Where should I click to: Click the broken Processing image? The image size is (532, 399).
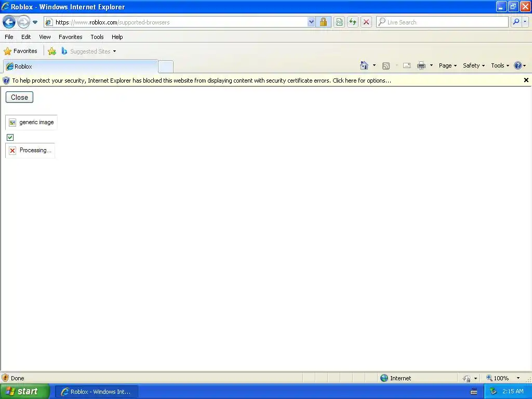[x=30, y=151]
